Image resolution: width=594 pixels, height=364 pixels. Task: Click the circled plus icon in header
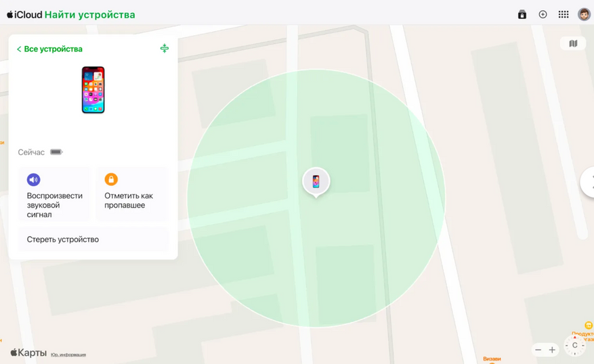(x=543, y=14)
